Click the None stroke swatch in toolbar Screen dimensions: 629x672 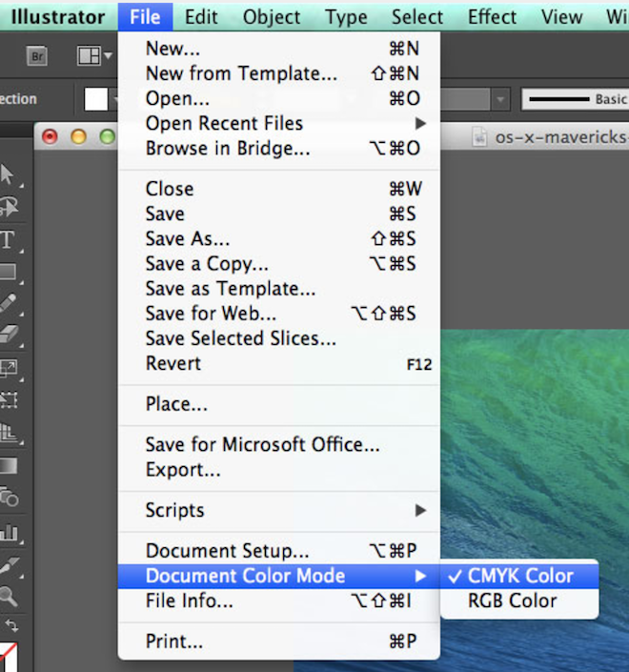pos(8,658)
